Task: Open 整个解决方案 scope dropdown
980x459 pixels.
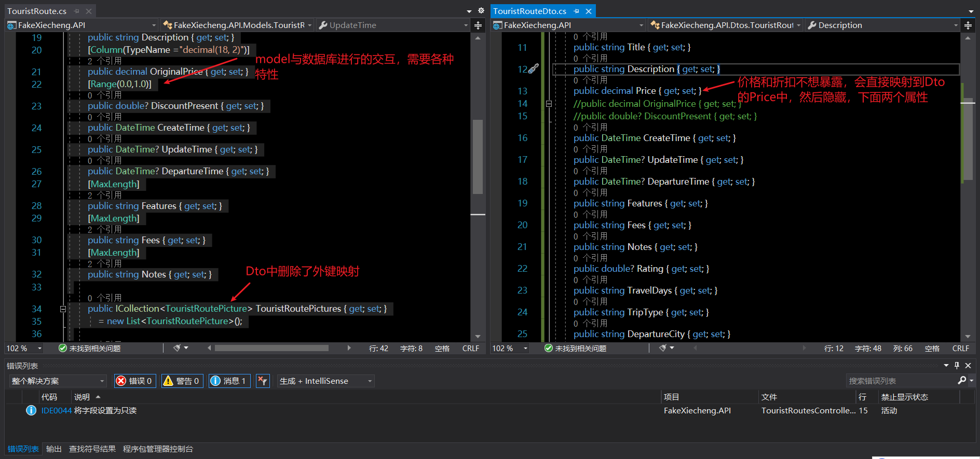Action: 58,381
